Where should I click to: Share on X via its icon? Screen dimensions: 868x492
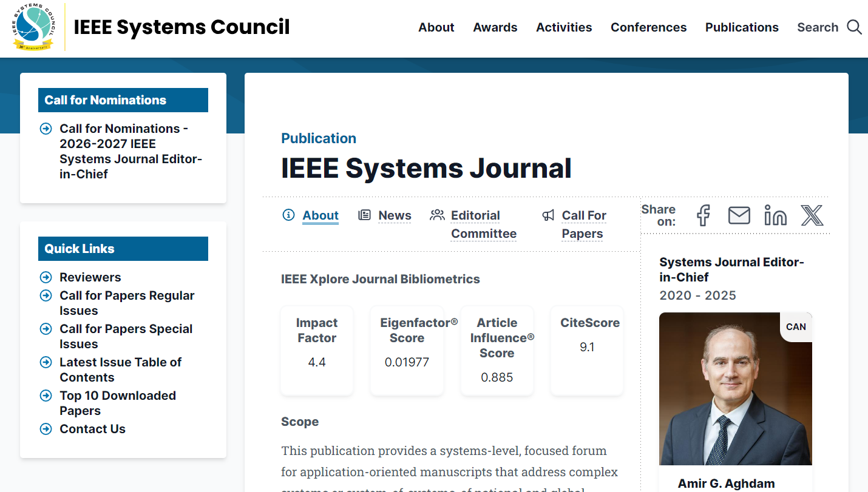click(812, 215)
